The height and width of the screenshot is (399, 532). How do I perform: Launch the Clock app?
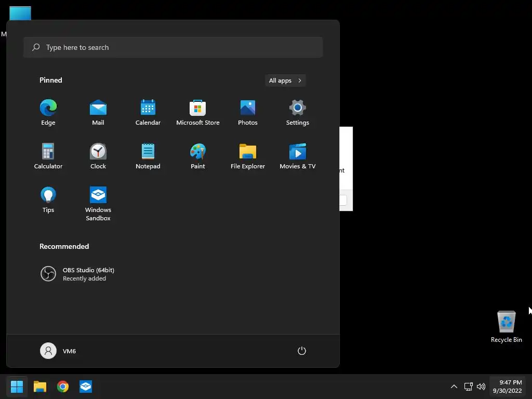pos(98,156)
